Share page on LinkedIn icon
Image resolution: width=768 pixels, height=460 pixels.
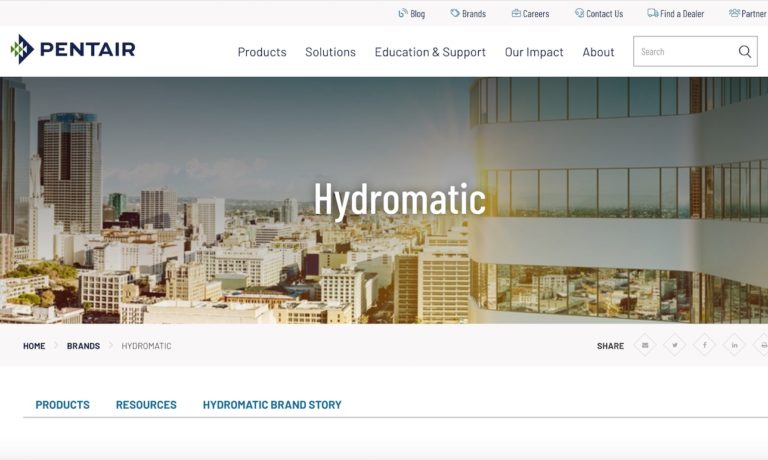pos(734,345)
